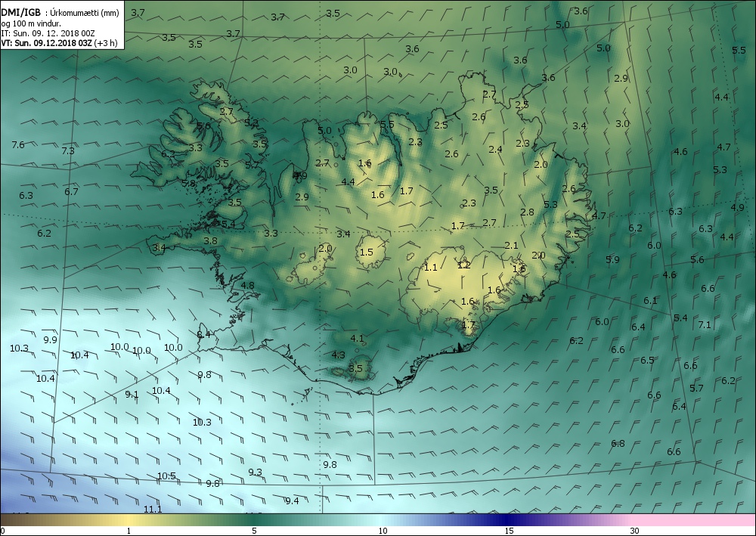This screenshot has height=536, width=756.
Task: Click the color scale tick label 0
Action: click(3, 531)
